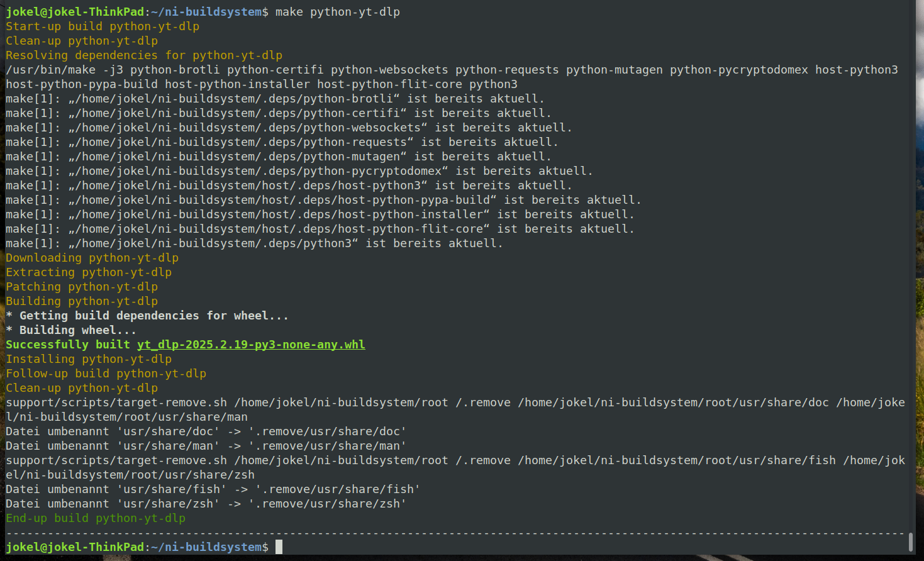Viewport: 924px width, 561px height.
Task: Click the 'Successfully built' text
Action: click(x=68, y=345)
